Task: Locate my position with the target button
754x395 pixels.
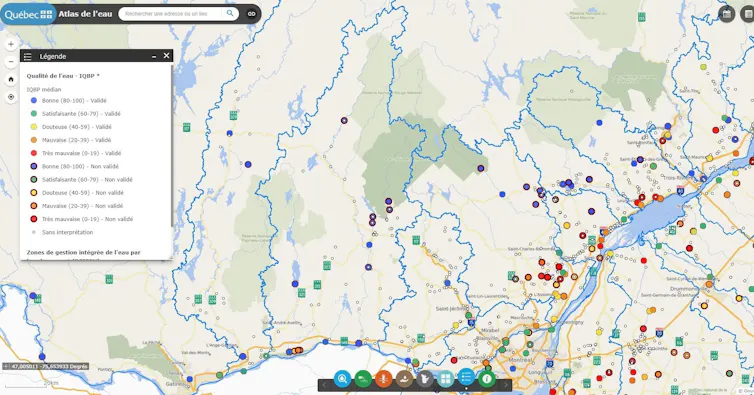Action: tap(11, 97)
